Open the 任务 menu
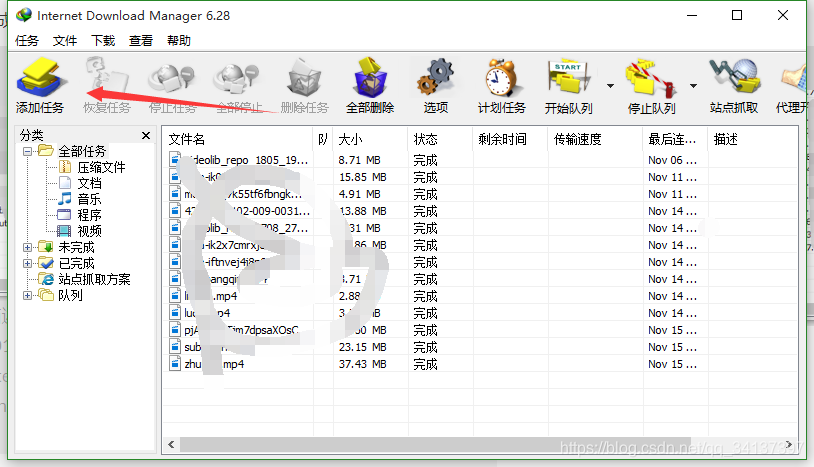 [x=27, y=40]
